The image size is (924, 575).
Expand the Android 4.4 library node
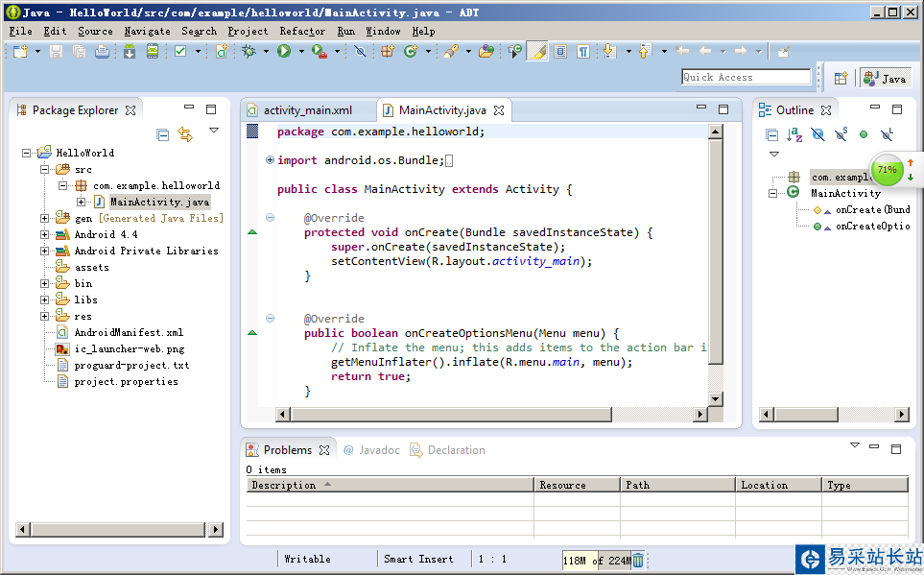click(x=45, y=234)
